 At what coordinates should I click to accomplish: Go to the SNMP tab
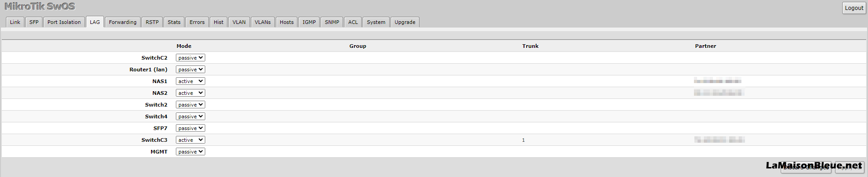[332, 22]
